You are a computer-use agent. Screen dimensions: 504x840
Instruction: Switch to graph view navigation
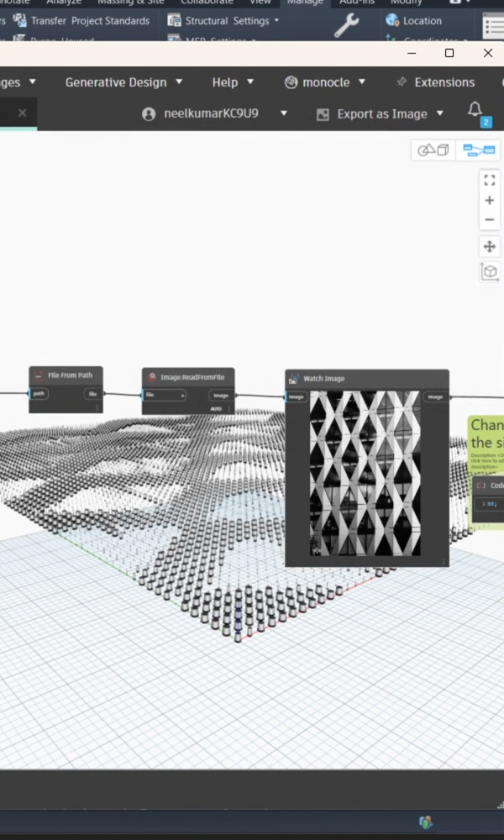pyautogui.click(x=479, y=150)
